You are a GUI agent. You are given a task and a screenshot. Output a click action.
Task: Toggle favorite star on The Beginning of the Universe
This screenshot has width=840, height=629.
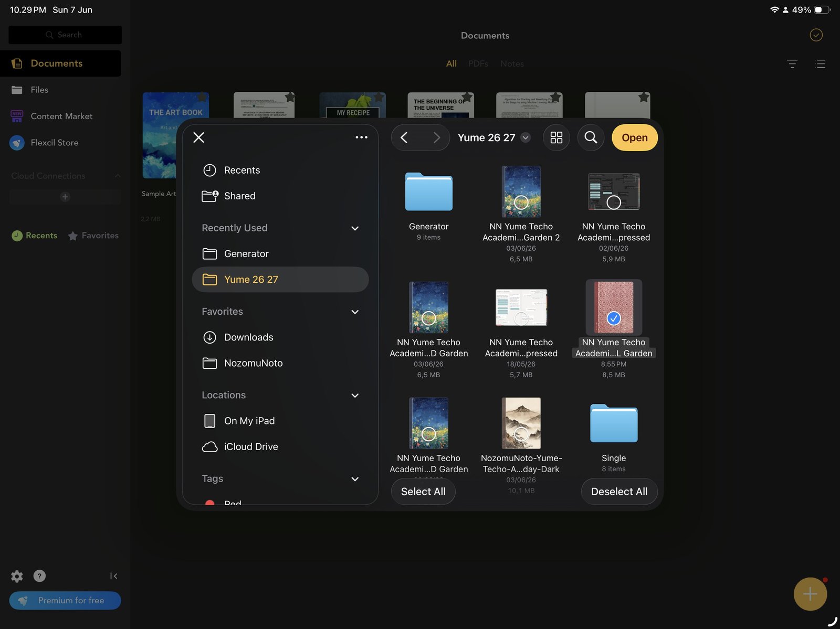pyautogui.click(x=467, y=98)
